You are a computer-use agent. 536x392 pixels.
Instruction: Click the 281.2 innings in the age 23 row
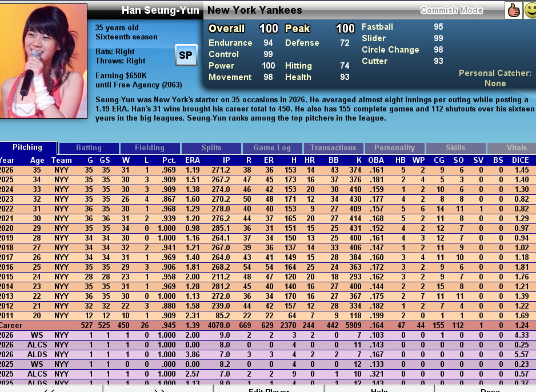tap(222, 287)
